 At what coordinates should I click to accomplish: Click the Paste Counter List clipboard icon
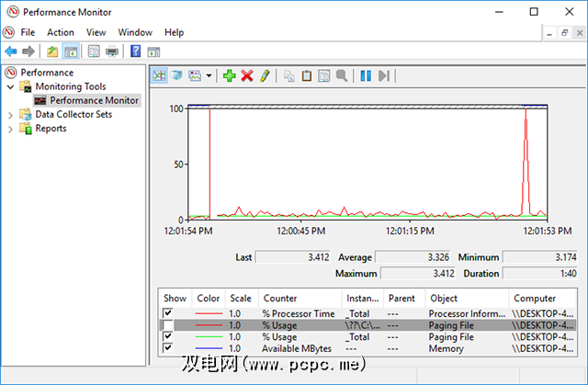tap(307, 75)
